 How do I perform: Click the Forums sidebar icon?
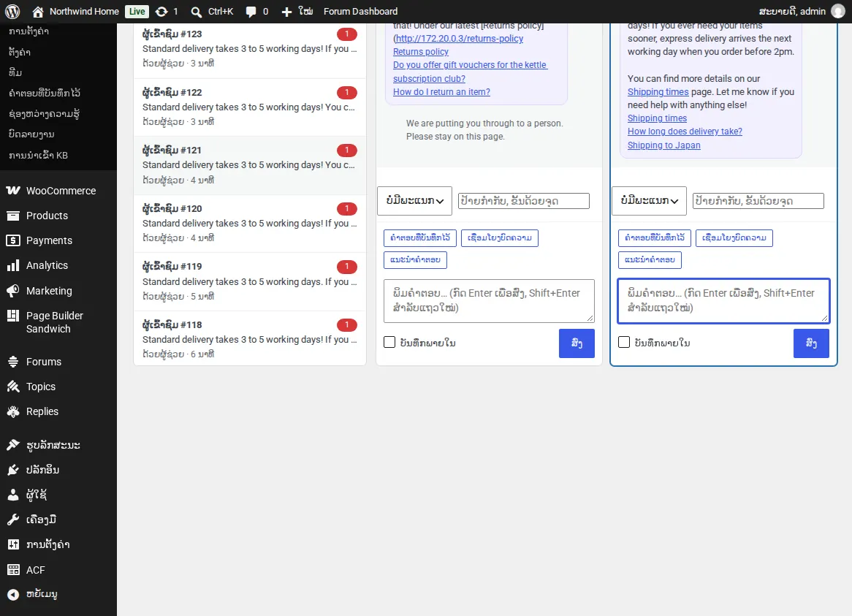pos(13,362)
